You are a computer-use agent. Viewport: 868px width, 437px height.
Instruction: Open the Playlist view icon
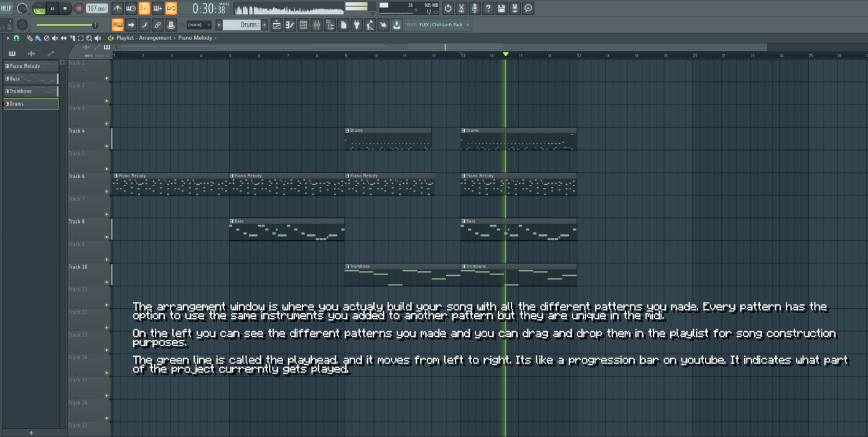(x=276, y=25)
